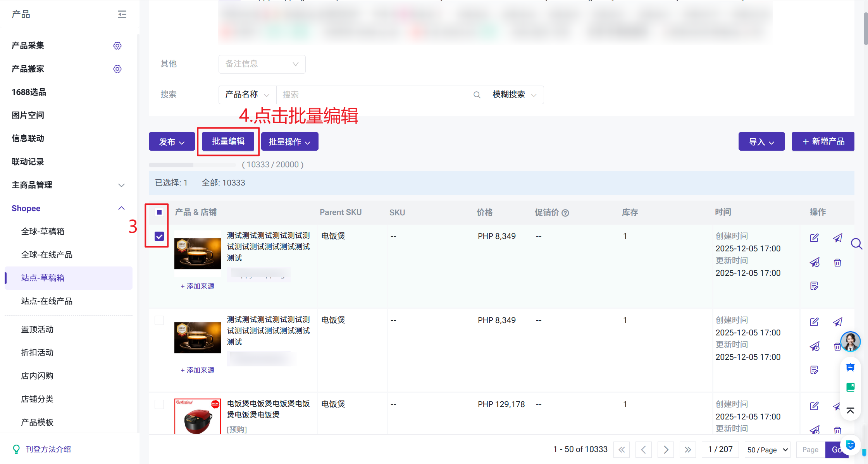Toggle select-all checkbox in table header
Viewport: 868px width, 464px height.
tap(159, 212)
